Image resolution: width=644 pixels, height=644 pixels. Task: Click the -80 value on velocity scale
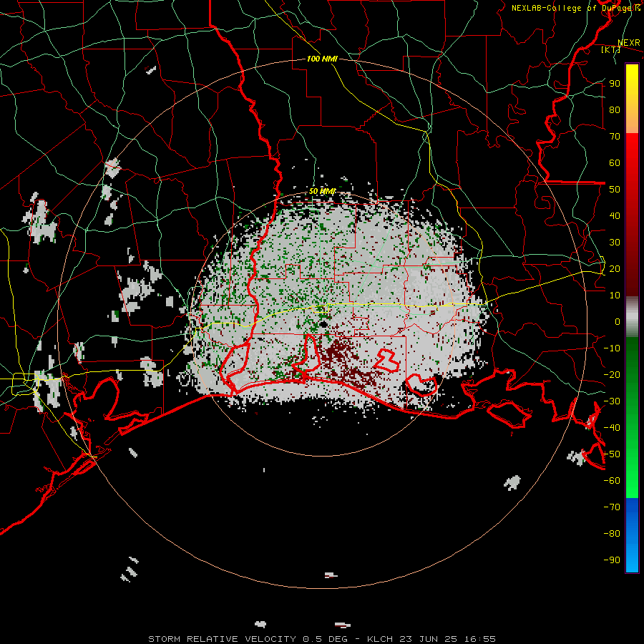pos(612,534)
